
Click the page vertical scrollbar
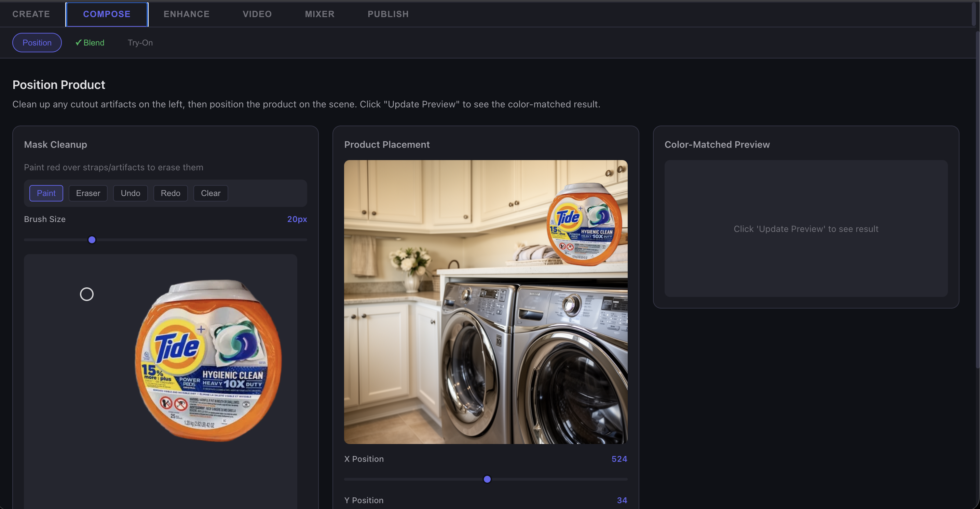[x=977, y=198]
